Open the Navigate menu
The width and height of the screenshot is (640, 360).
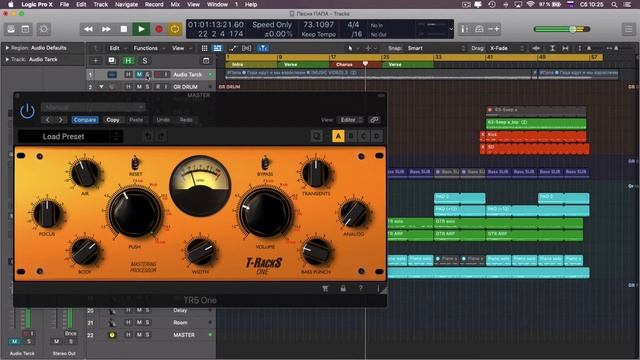tap(126, 4)
